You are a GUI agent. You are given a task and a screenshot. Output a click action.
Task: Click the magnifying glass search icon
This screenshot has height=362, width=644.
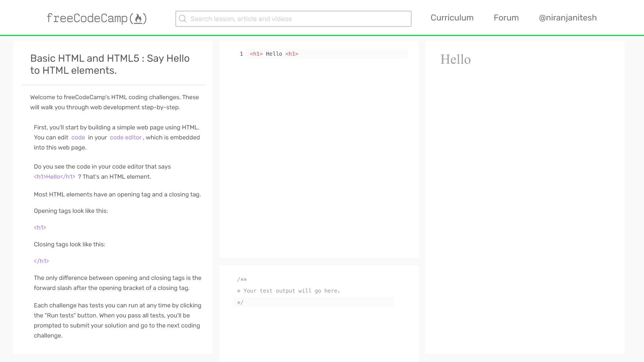click(x=182, y=19)
